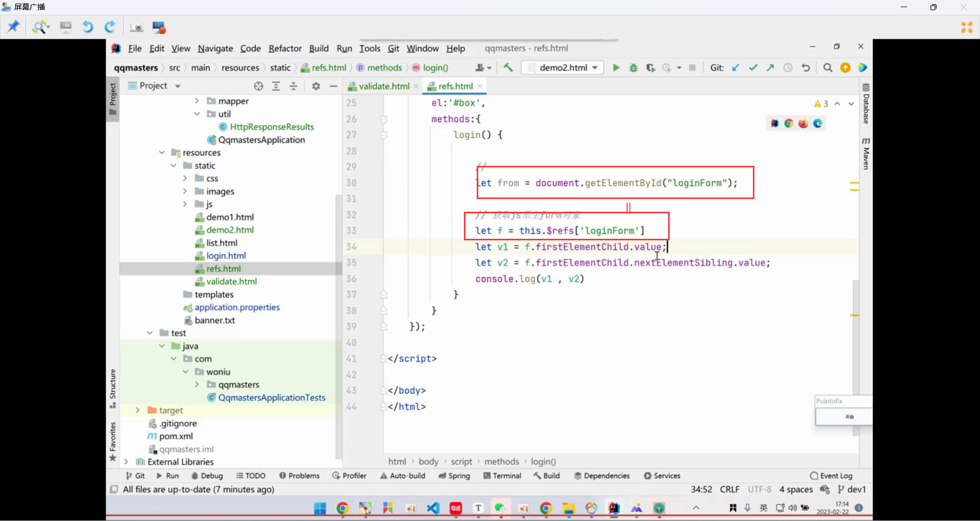The height and width of the screenshot is (521, 980).
Task: Collapse the resources folder
Action: coord(162,153)
